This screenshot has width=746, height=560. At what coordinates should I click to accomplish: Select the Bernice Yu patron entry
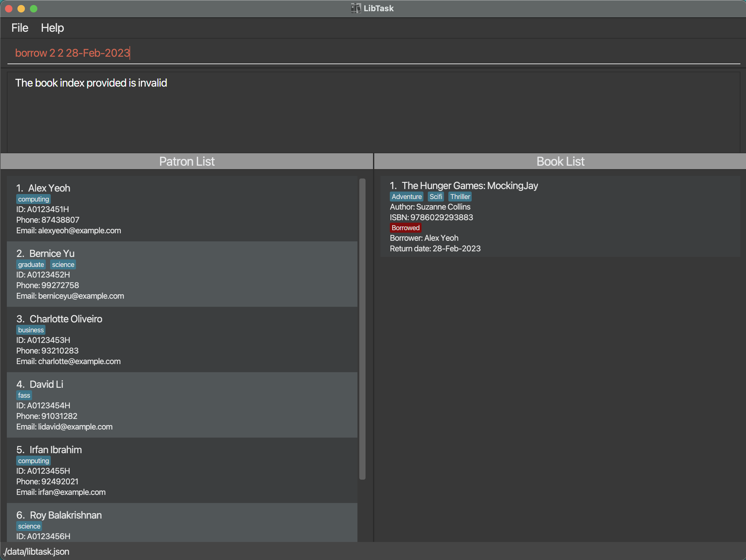click(182, 274)
